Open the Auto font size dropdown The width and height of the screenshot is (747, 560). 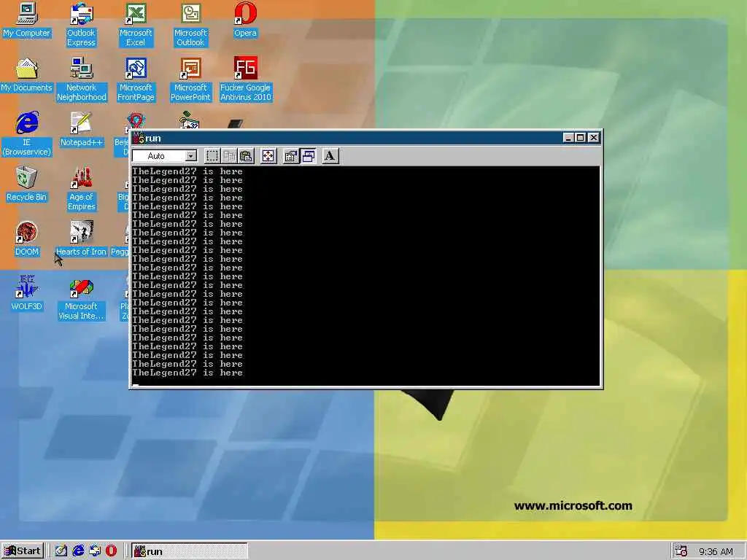[190, 156]
